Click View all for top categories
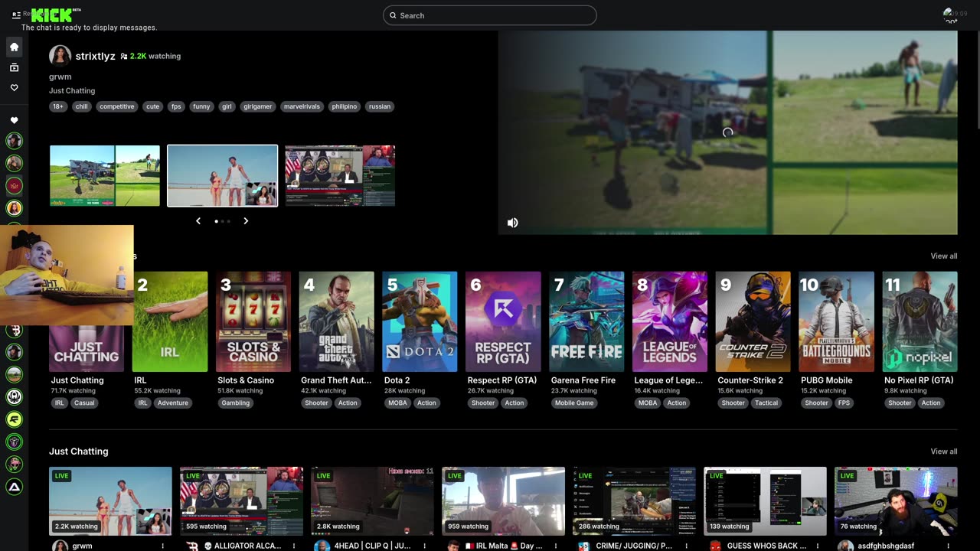Viewport: 980px width, 551px height. (943, 256)
